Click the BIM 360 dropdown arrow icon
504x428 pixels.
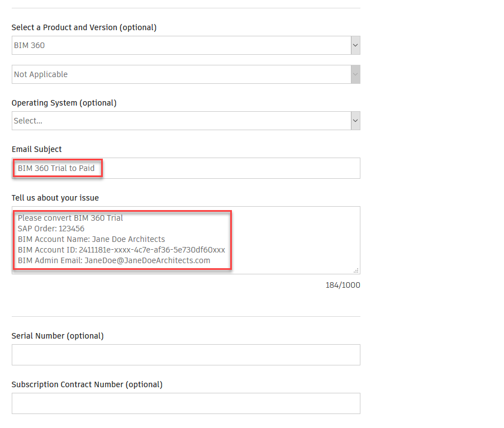356,45
